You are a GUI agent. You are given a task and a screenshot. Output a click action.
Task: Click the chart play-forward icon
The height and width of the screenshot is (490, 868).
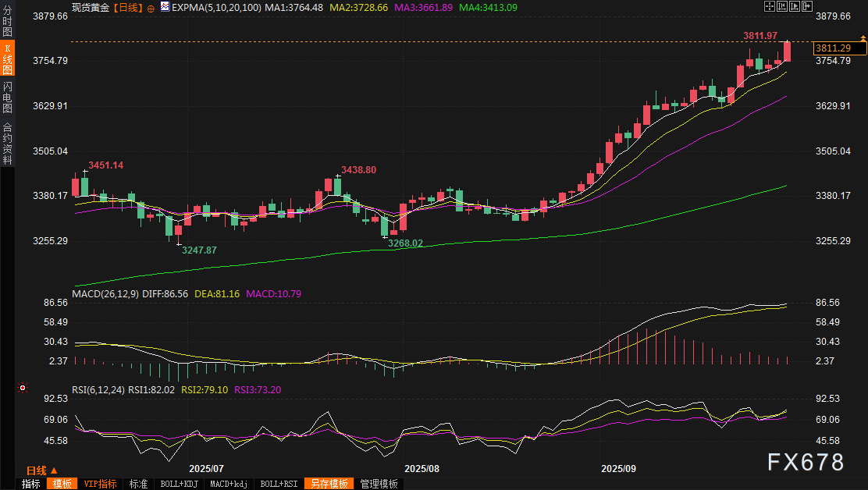(x=795, y=6)
